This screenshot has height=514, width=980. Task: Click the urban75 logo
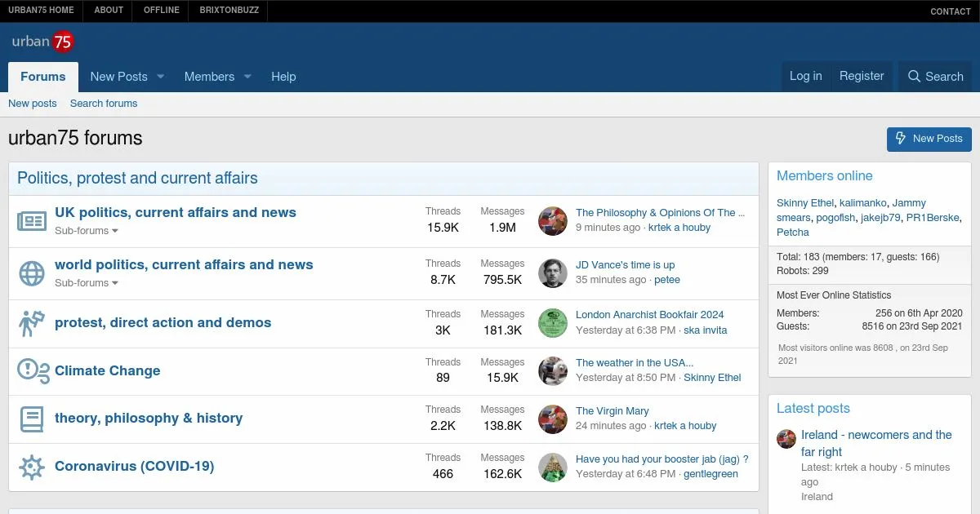[x=43, y=42]
